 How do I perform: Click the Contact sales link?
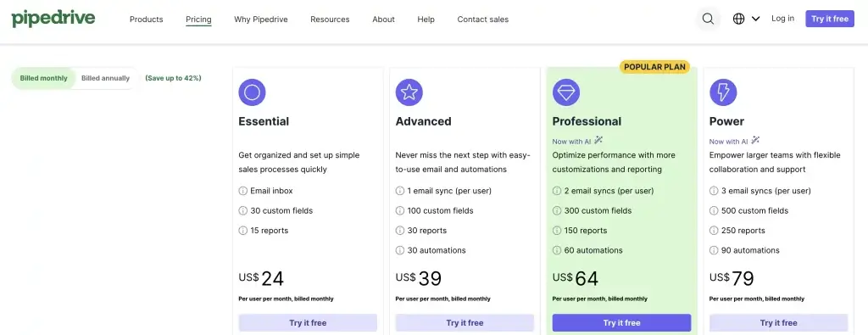click(x=482, y=20)
